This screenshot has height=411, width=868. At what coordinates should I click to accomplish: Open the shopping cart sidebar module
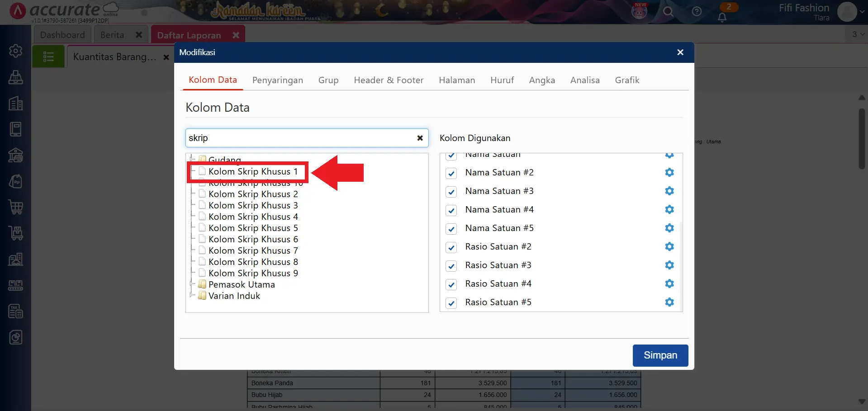[x=16, y=207]
